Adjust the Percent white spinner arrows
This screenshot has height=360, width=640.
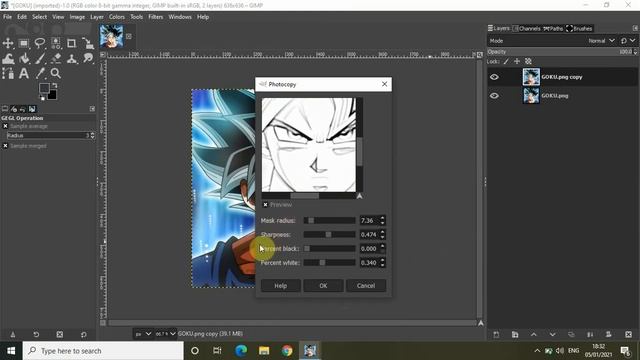pyautogui.click(x=382, y=263)
